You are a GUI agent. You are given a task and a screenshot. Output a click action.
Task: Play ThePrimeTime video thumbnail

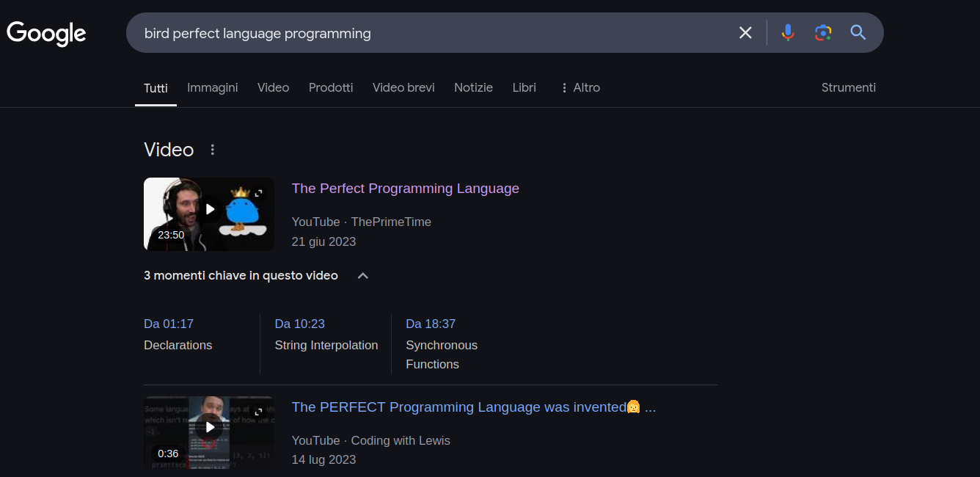pos(209,214)
